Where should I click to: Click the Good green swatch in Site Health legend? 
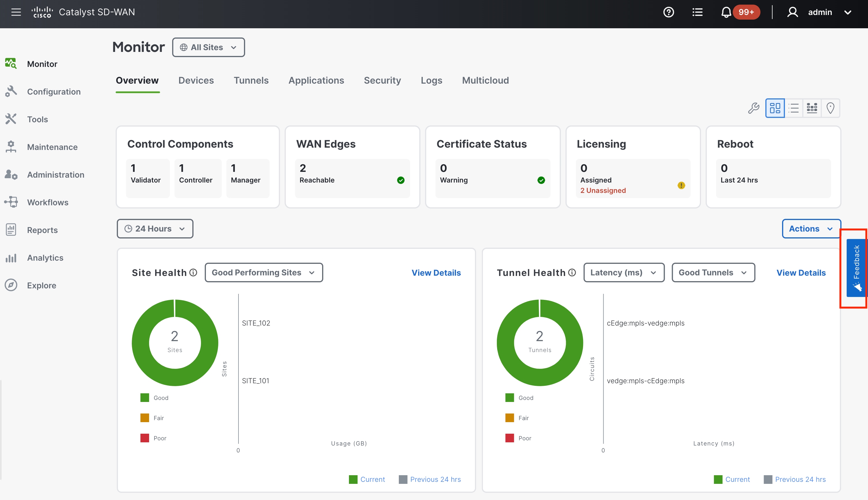[x=144, y=398]
